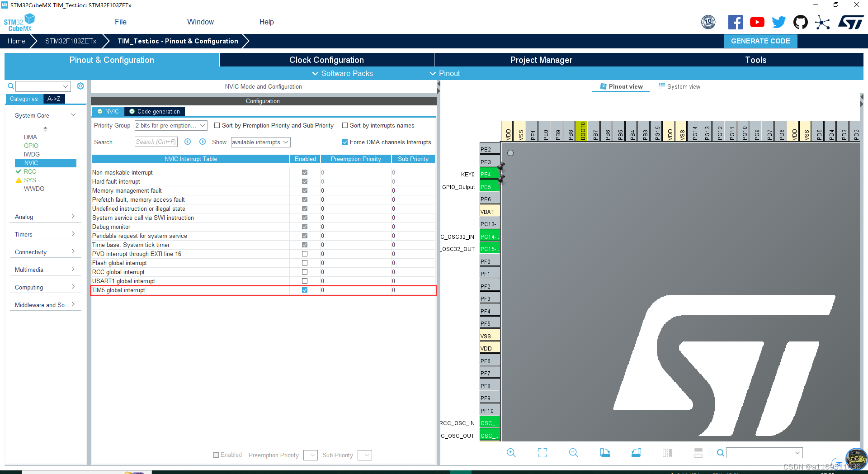Zoom in on the pinout view
Screen dimensions: 868x474
pyautogui.click(x=511, y=453)
